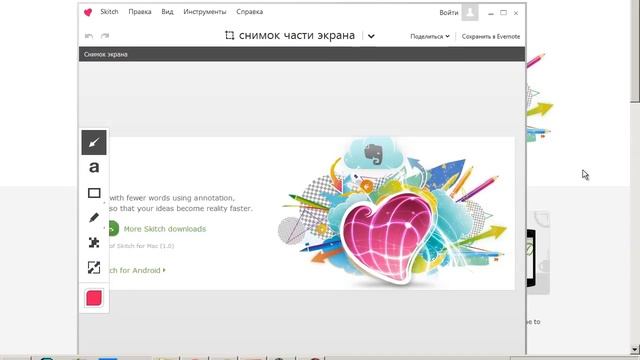
Task: Select the Arrow tool in Skitch toolbar
Action: 94,142
